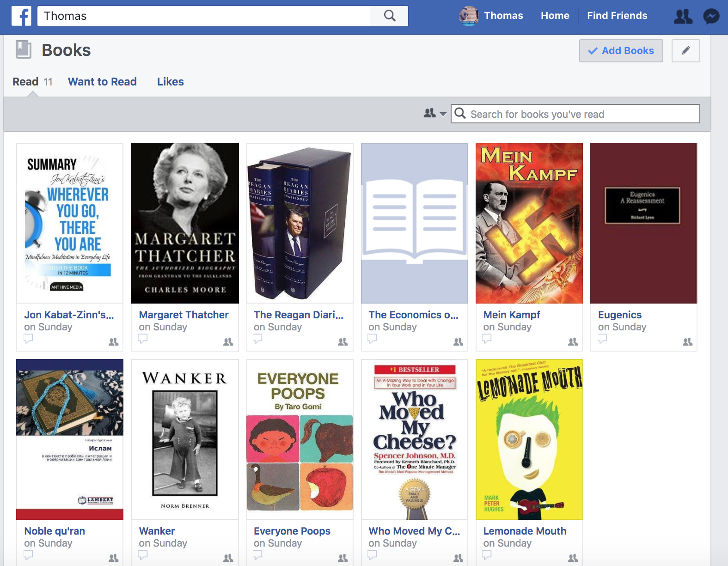Open the Who Moved My C... title link
The height and width of the screenshot is (566, 728).
point(414,531)
